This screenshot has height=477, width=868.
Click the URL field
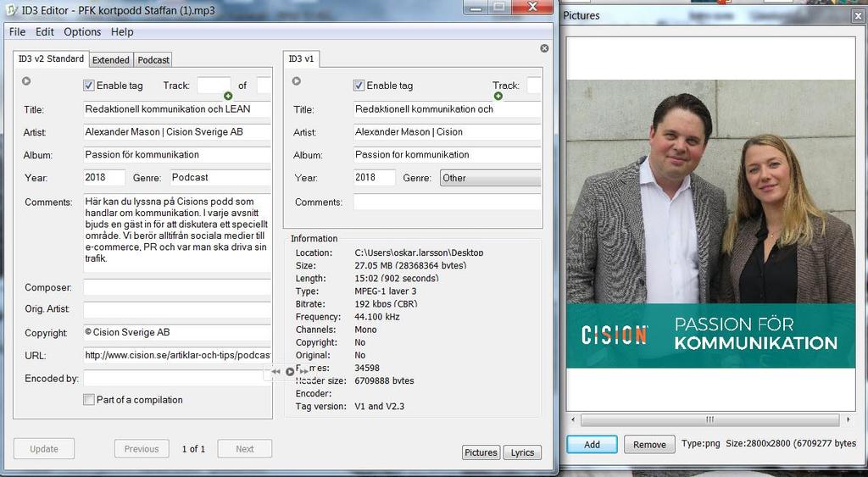[177, 355]
